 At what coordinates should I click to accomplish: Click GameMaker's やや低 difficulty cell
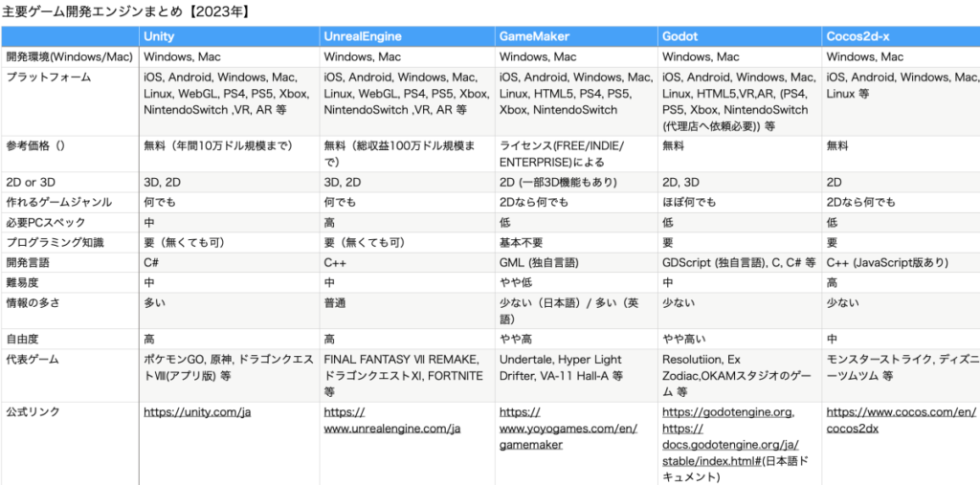tap(576, 282)
